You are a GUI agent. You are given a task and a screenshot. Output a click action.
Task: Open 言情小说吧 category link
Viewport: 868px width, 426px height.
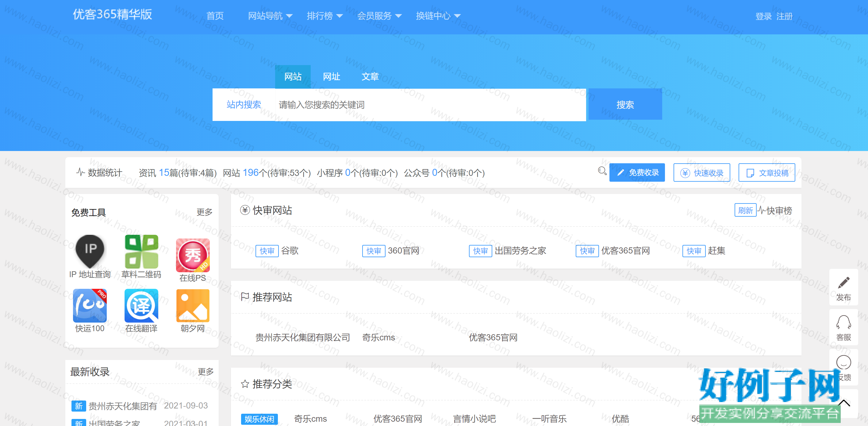coord(474,419)
